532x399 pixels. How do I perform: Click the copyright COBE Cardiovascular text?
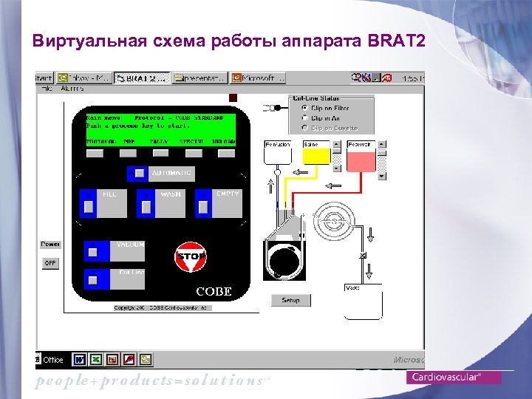click(x=163, y=307)
